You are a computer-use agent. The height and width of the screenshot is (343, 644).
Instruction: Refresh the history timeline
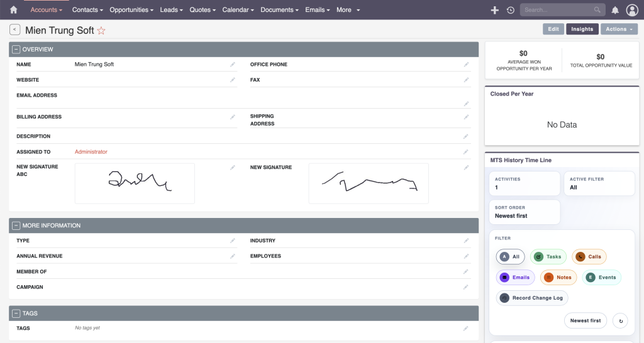[621, 321]
